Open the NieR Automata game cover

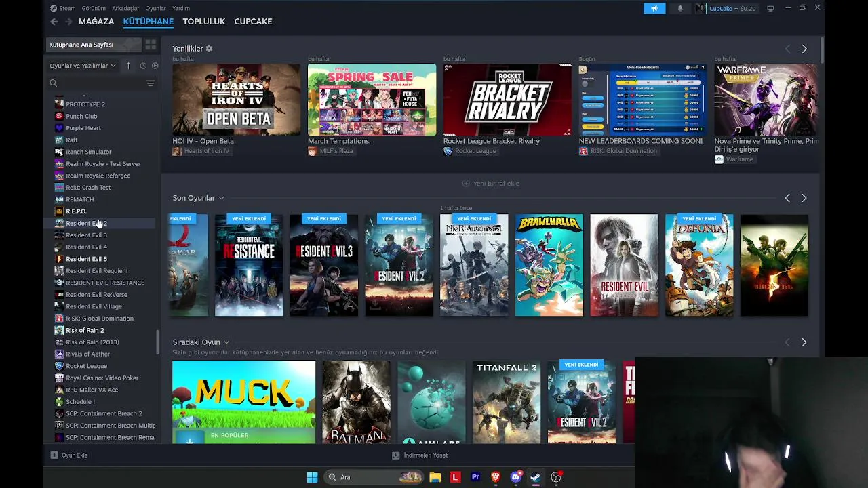click(x=474, y=265)
